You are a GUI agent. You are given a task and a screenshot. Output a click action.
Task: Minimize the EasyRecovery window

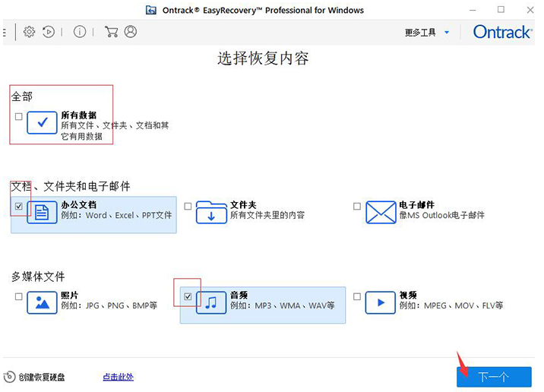point(473,10)
